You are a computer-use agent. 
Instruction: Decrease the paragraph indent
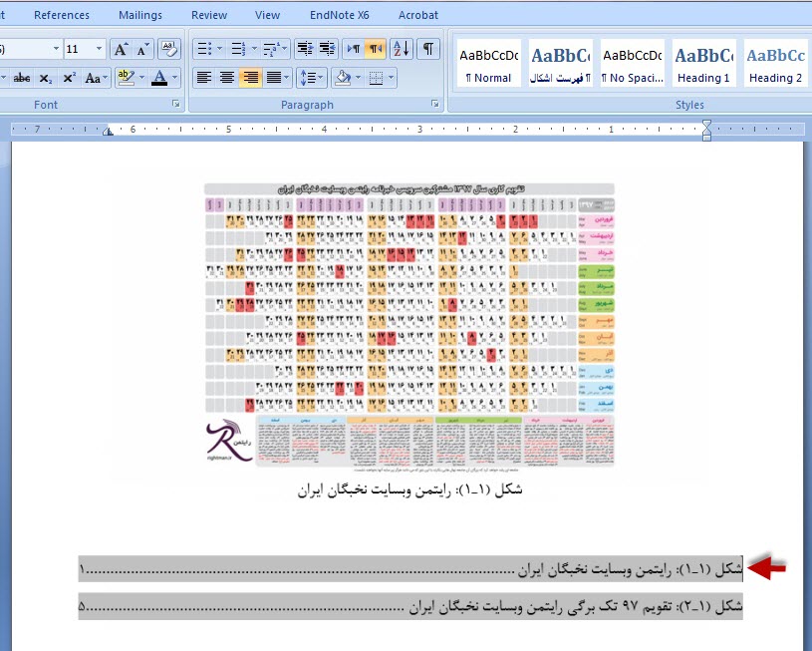[304, 49]
